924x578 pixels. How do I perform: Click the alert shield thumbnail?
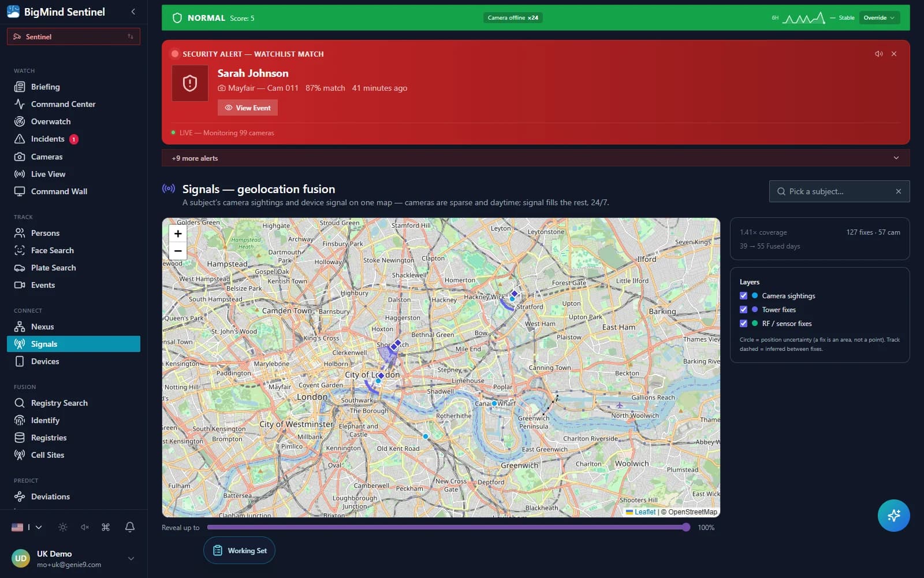[x=190, y=83]
